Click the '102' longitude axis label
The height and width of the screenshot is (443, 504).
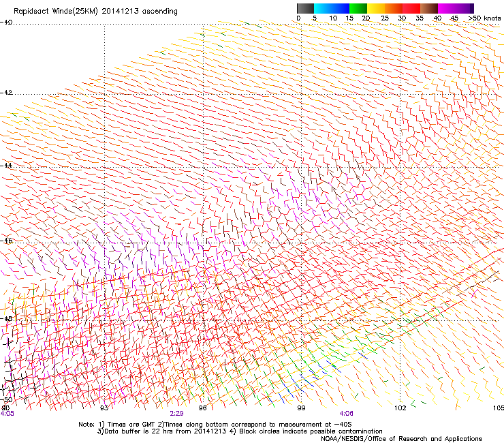400,408
